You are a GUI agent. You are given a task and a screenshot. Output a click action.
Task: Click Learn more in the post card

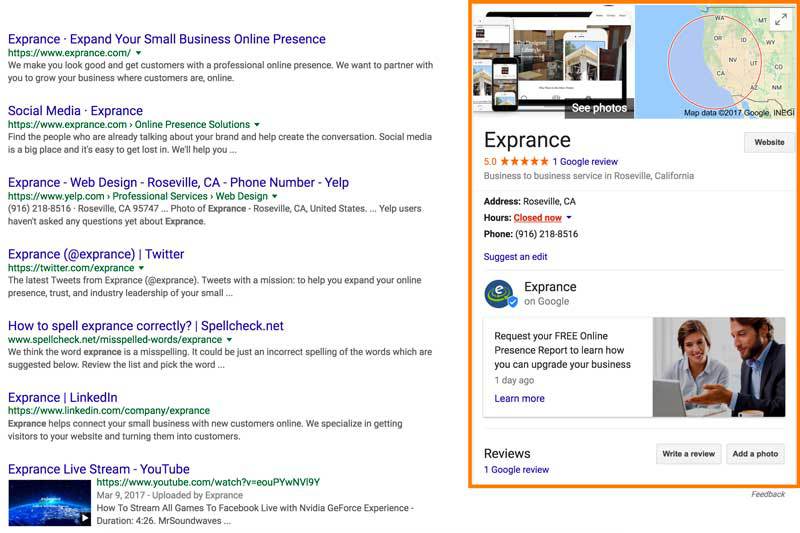tap(519, 399)
